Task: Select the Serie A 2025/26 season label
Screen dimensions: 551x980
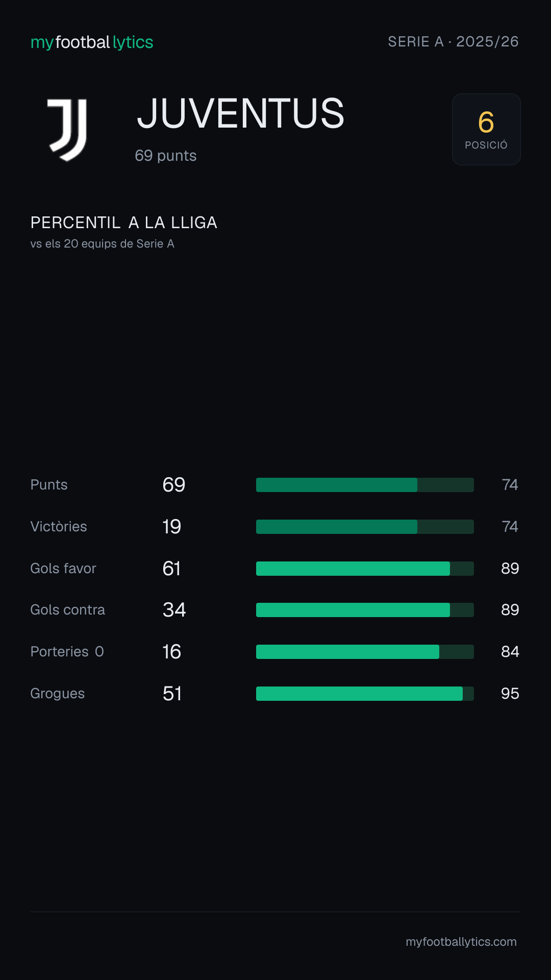Action: pyautogui.click(x=453, y=42)
